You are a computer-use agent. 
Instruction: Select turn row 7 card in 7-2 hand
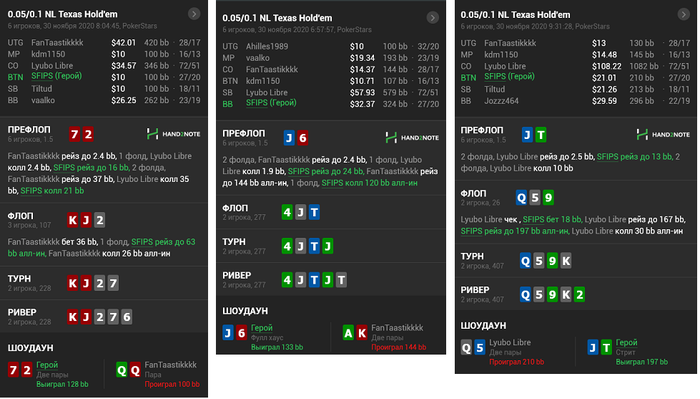tap(113, 283)
